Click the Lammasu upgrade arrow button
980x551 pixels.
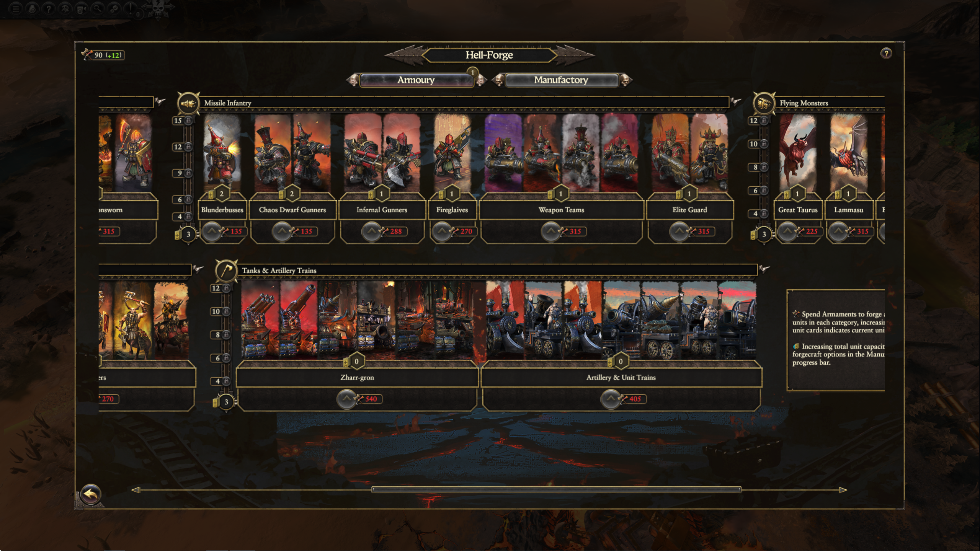[838, 231]
